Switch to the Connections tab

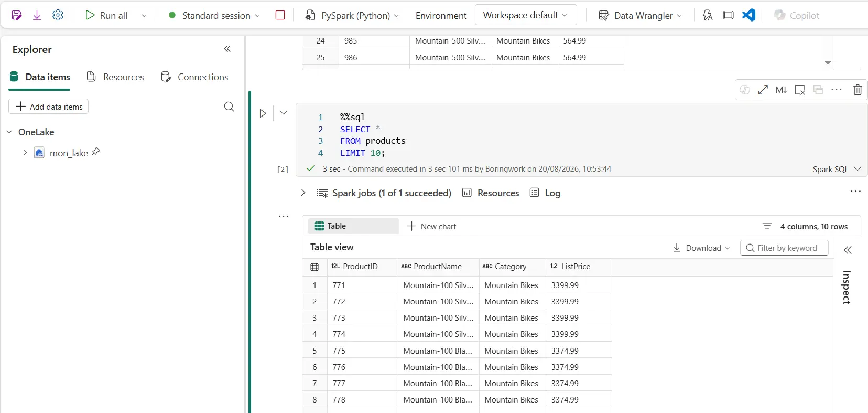(x=194, y=77)
